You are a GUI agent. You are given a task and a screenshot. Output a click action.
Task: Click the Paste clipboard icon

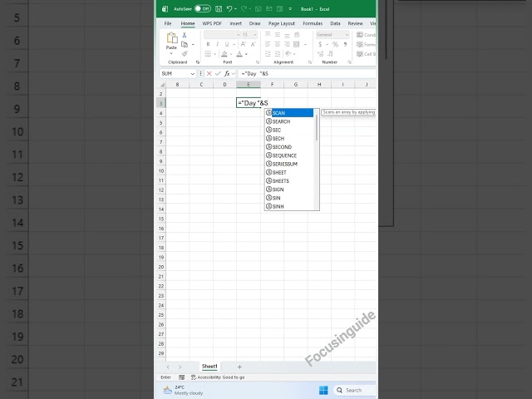pos(172,38)
